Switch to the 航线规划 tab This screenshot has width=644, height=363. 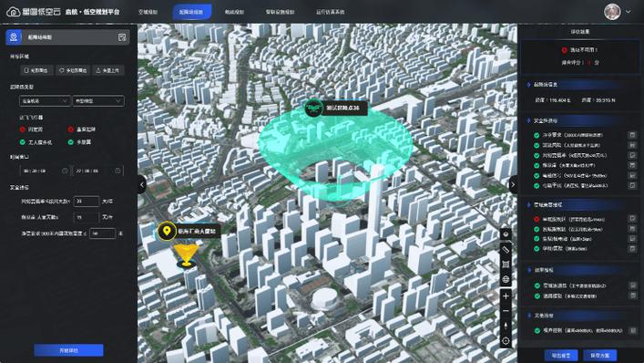(x=234, y=12)
